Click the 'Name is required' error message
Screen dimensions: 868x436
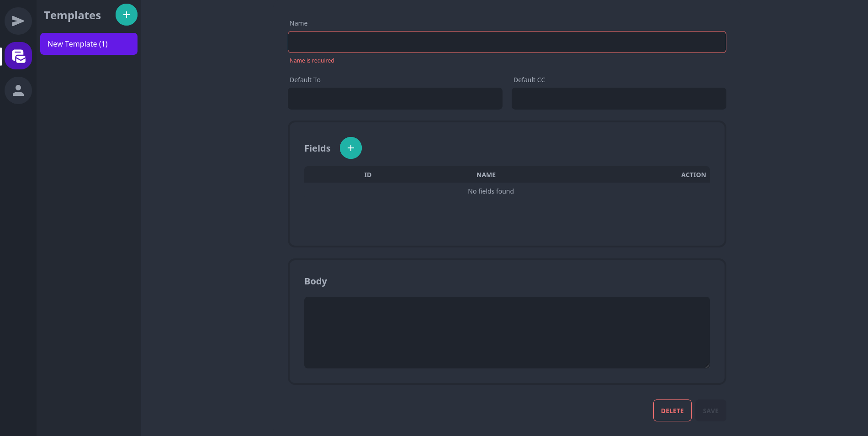[x=312, y=61]
